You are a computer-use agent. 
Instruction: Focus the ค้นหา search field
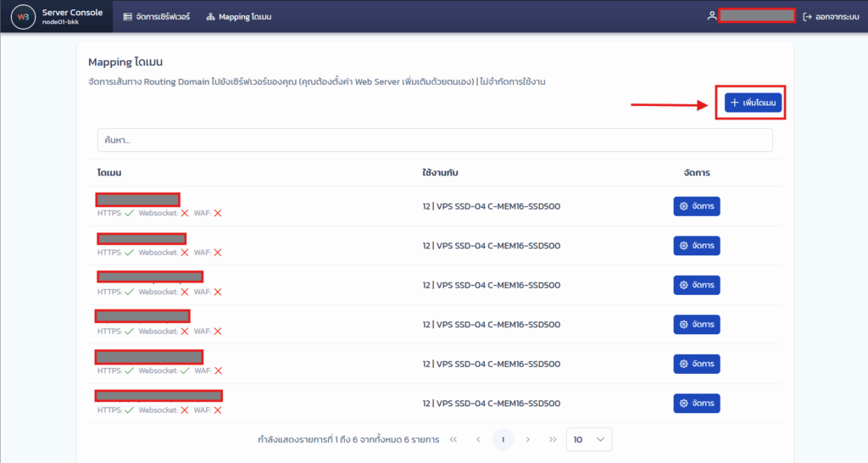tap(434, 140)
